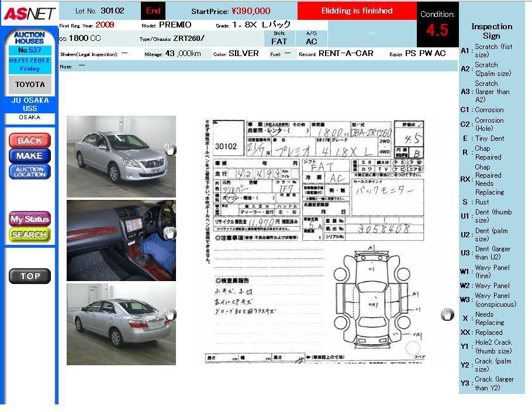Click hand icon on interior dashboard photo
532x412 pixels.
pos(170,233)
